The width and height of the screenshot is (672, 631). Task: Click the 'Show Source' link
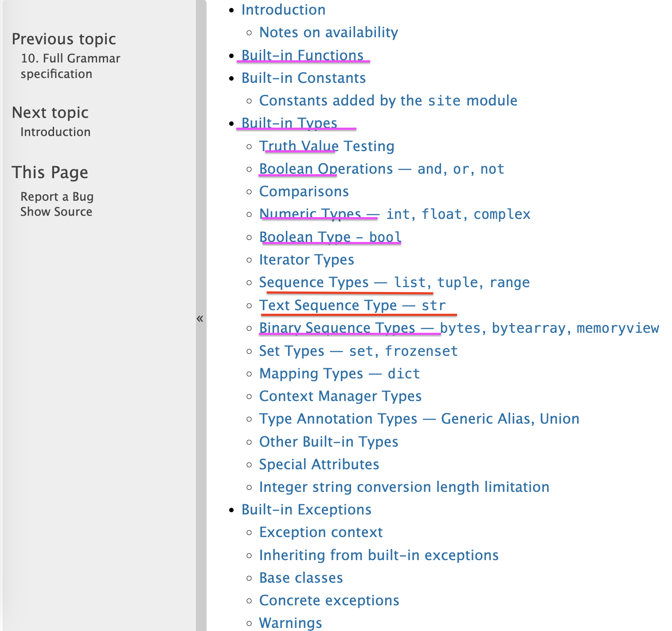(56, 212)
